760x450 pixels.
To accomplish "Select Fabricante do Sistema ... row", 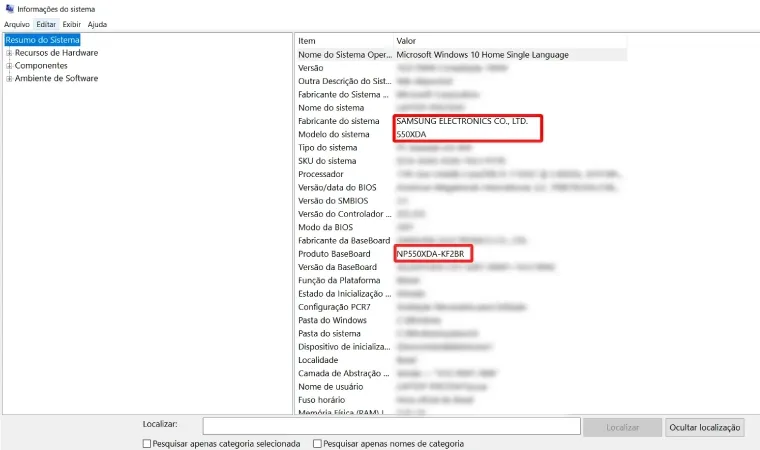I will pos(461,95).
